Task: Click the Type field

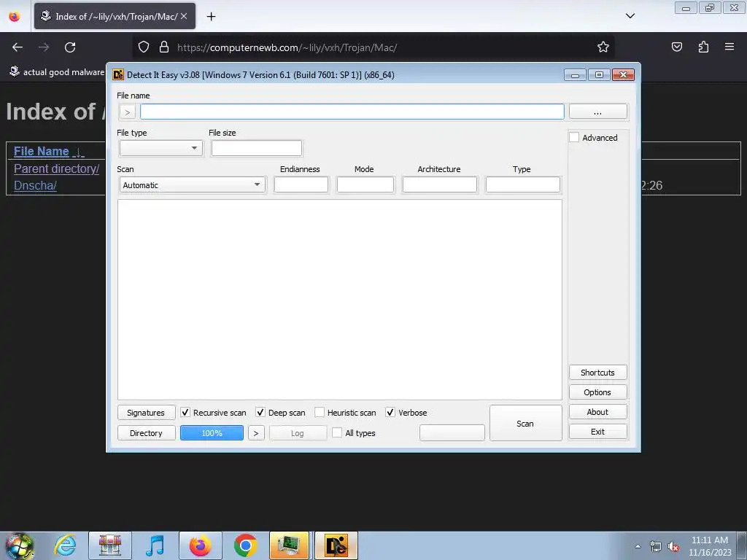Action: [x=523, y=184]
